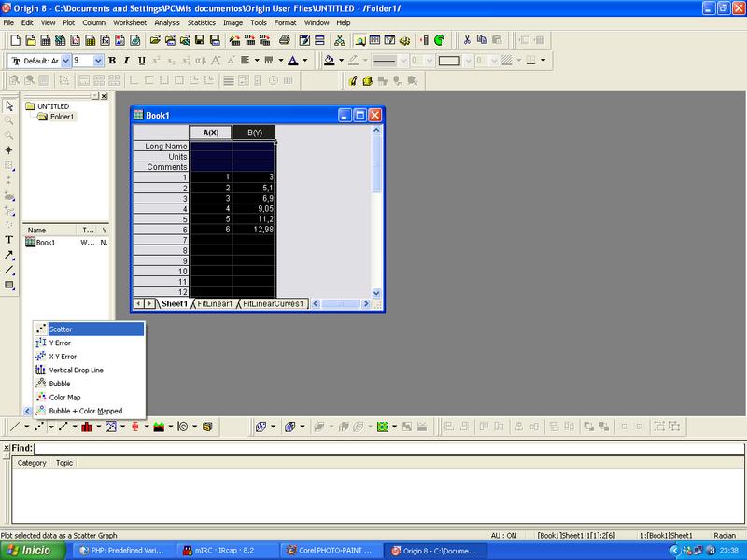
Task: Select the Screen Reader crosshair tool
Action: 9,150
